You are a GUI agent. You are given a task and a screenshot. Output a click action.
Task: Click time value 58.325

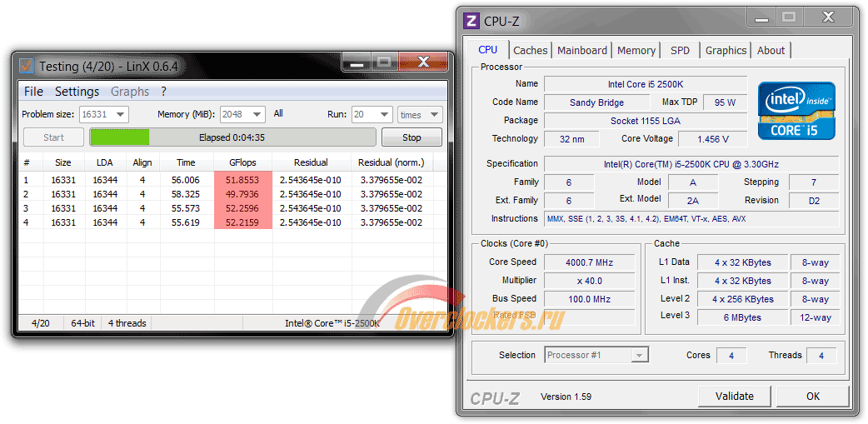[x=186, y=194]
